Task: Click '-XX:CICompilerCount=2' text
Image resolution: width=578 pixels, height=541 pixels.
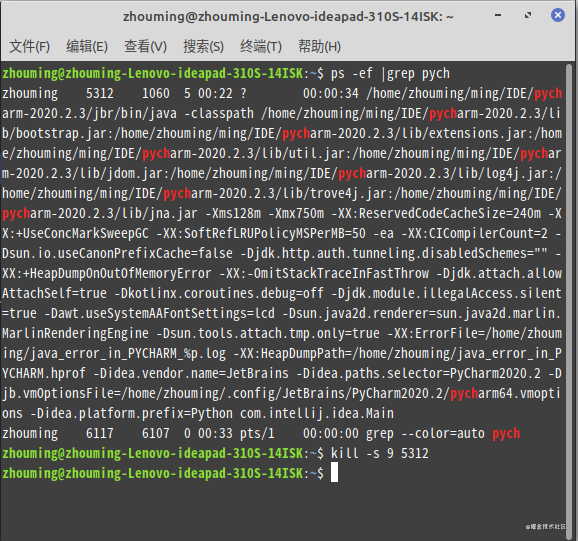Action: click(474, 234)
